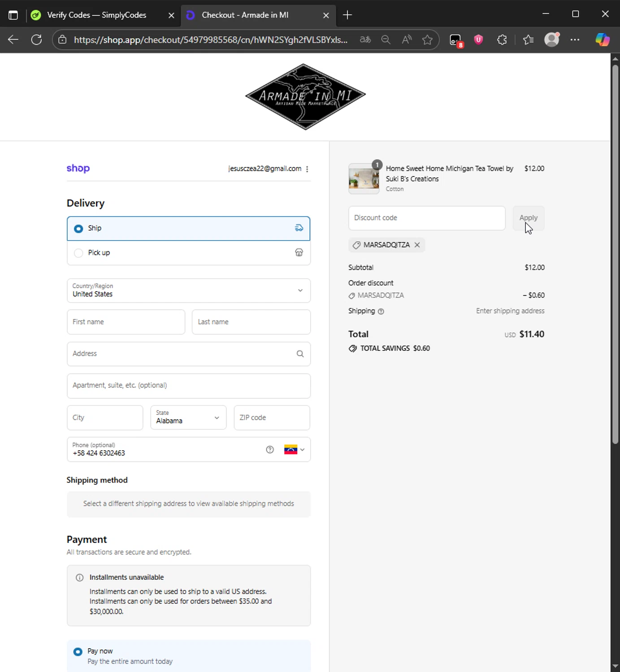Click the Installments unavailable info icon
This screenshot has width=620, height=672.
[x=79, y=577]
